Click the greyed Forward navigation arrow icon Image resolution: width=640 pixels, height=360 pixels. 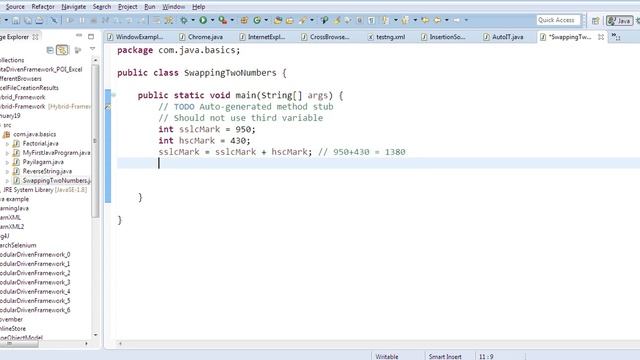tap(457, 20)
